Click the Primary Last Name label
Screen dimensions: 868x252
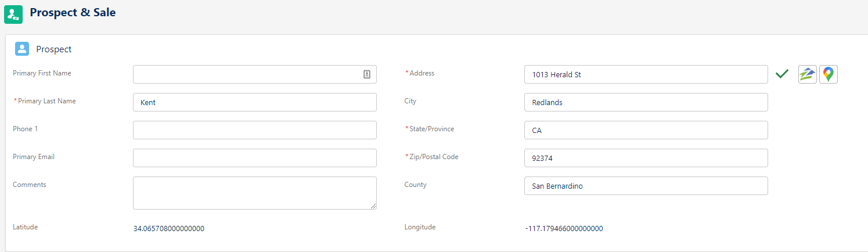[x=46, y=101]
